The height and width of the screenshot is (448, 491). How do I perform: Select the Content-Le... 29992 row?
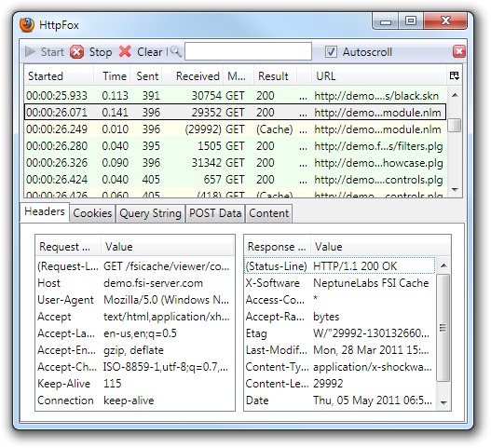pyautogui.click(x=340, y=384)
